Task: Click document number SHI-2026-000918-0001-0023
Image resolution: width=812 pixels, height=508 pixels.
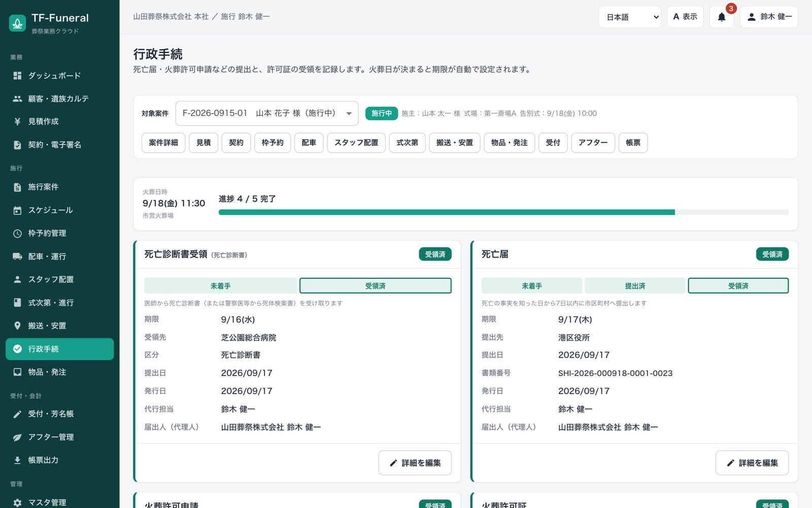Action: click(615, 373)
